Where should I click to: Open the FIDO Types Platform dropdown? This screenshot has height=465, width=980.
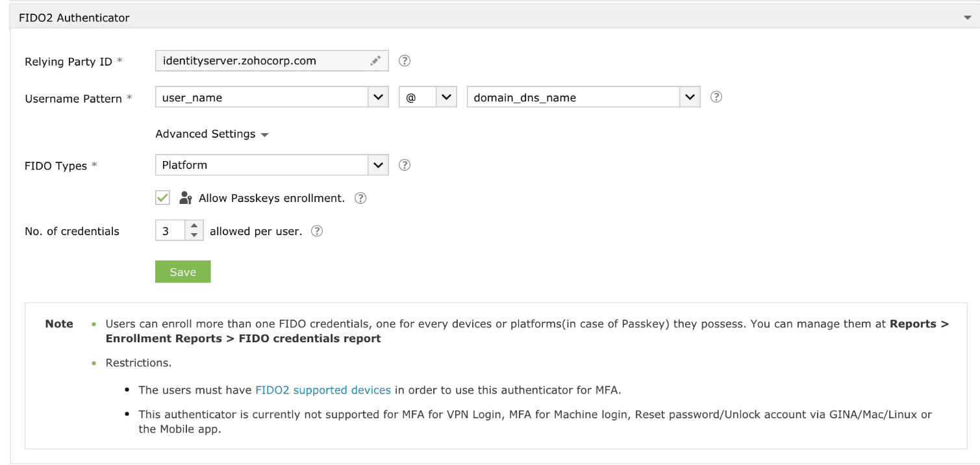[x=378, y=165]
